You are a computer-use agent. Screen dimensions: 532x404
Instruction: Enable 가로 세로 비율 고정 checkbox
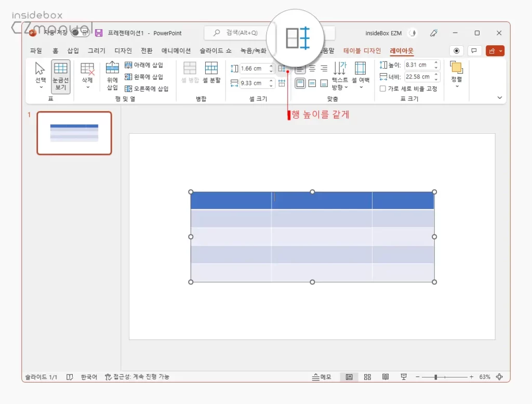(382, 88)
